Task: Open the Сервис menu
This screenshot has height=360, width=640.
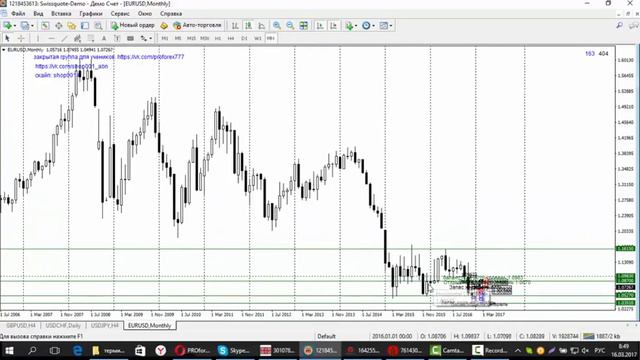Action: click(x=120, y=13)
